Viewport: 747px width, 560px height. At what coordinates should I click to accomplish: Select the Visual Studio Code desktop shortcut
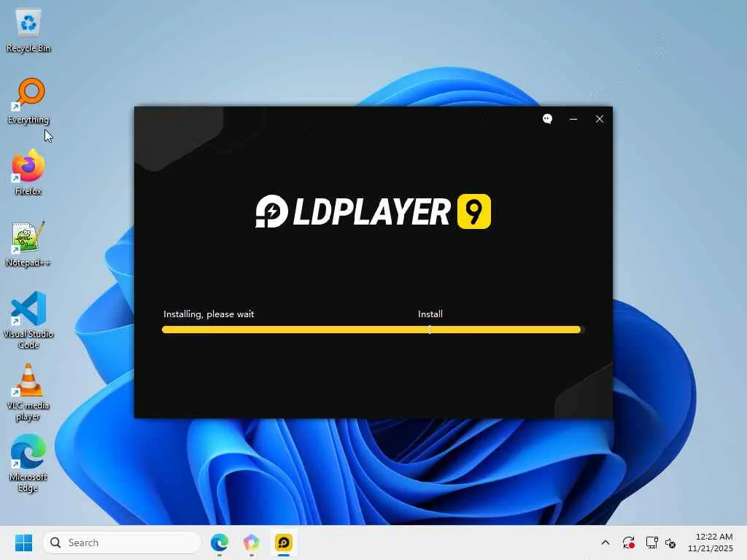(28, 321)
